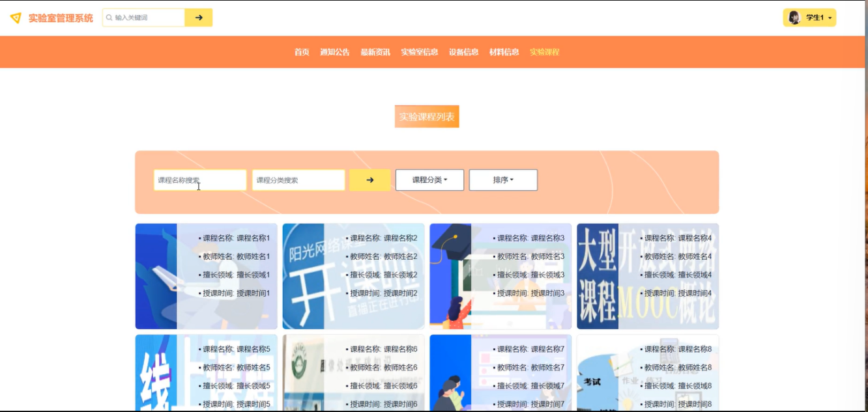
Task: Click text 教师姓名: 教师姓名6
Action: [x=383, y=367]
